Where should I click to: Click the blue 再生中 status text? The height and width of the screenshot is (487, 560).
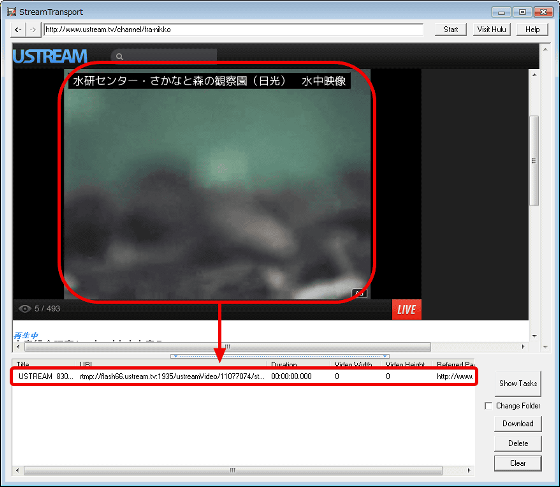coord(26,335)
